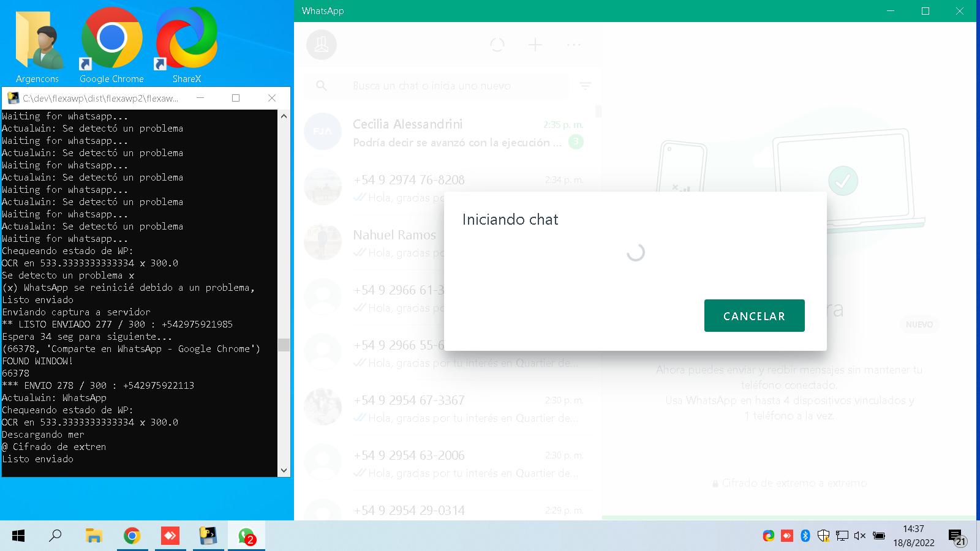Maximize the WhatsApp window
This screenshot has height=551, width=980.
[x=925, y=11]
